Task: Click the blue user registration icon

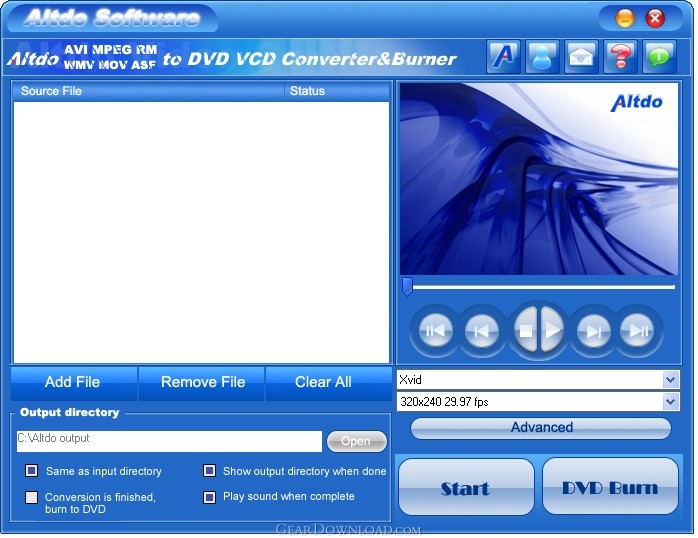Action: 542,57
